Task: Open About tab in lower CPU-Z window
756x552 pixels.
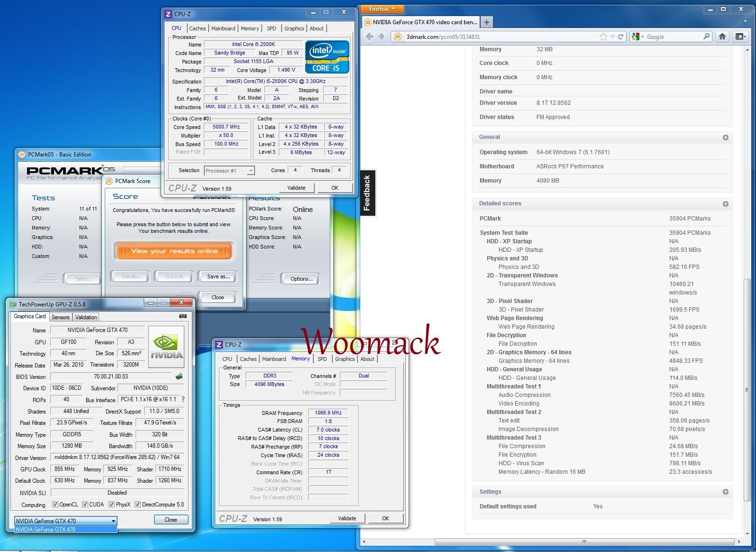Action: point(367,359)
